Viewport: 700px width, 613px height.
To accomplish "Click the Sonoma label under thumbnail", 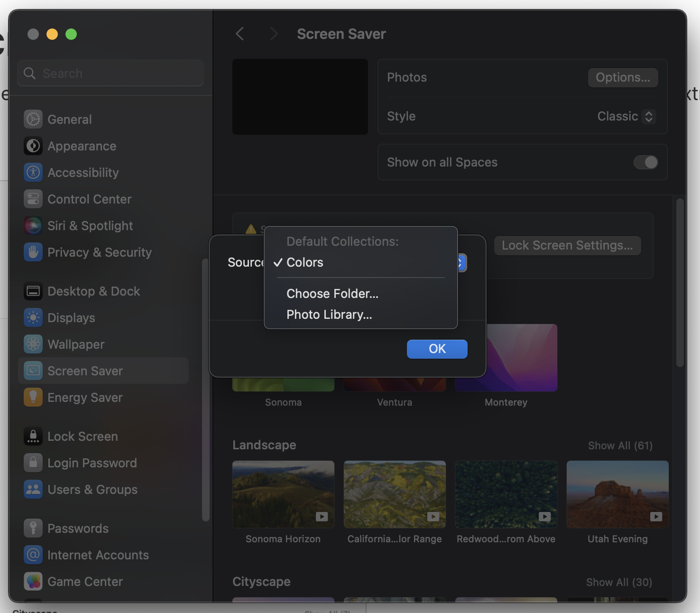I will (284, 402).
